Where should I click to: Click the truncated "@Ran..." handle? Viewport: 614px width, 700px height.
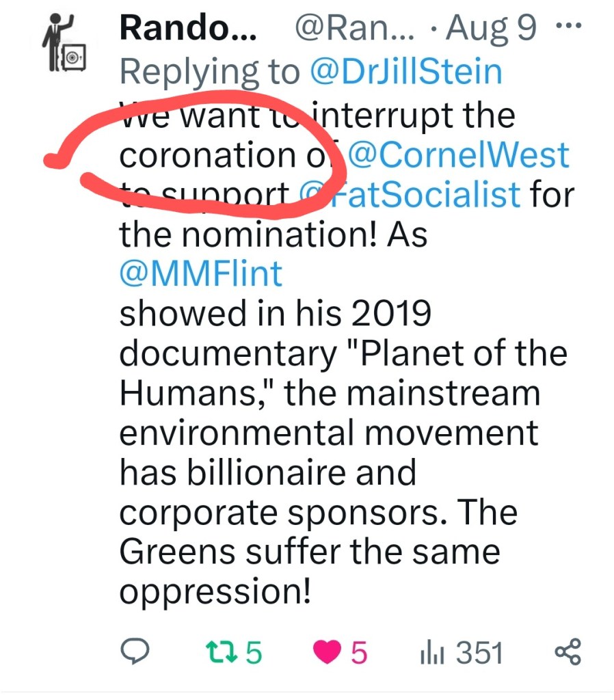347,29
